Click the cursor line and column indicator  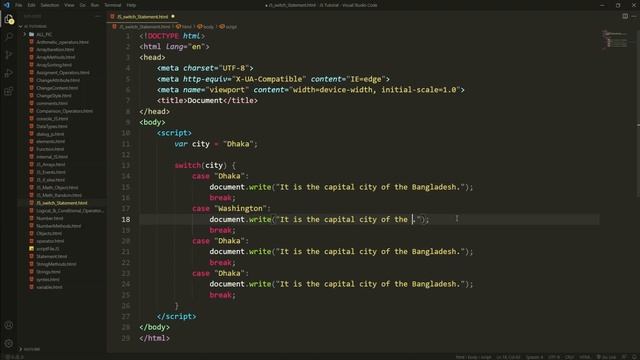pyautogui.click(x=508, y=357)
